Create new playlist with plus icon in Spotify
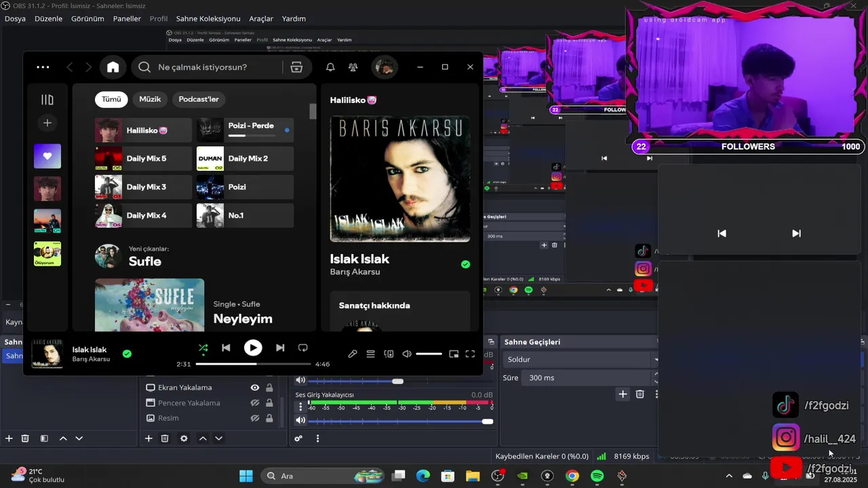868x488 pixels. (x=47, y=123)
